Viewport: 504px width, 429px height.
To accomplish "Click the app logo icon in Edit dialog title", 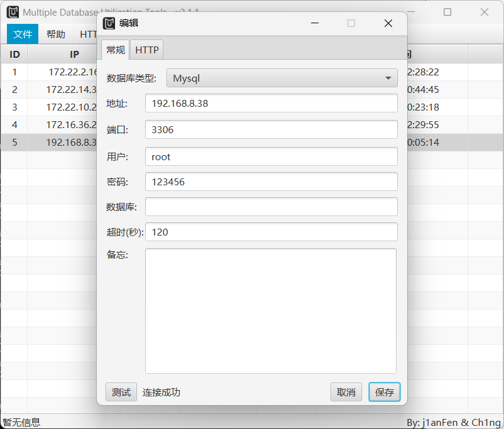I will point(109,23).
